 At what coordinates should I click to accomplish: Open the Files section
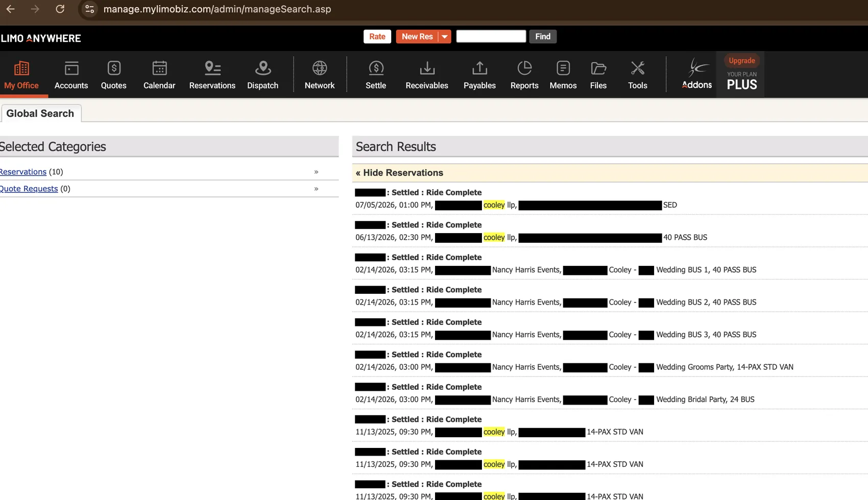(598, 74)
